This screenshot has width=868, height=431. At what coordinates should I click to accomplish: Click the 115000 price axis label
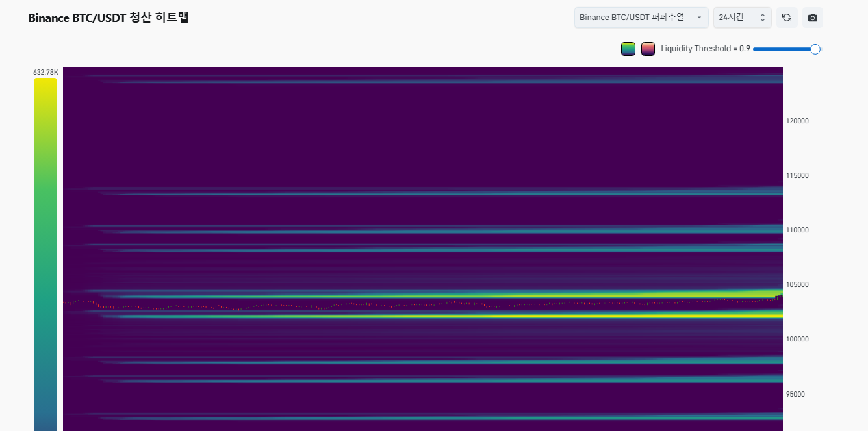(797, 175)
